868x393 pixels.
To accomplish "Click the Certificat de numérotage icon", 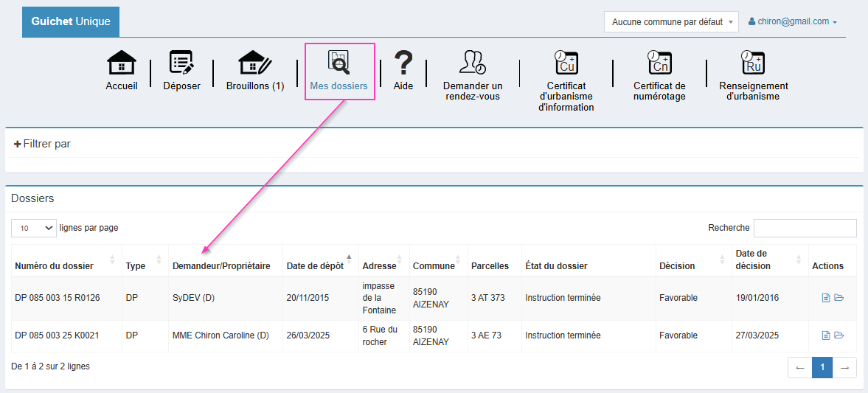I will click(x=659, y=63).
